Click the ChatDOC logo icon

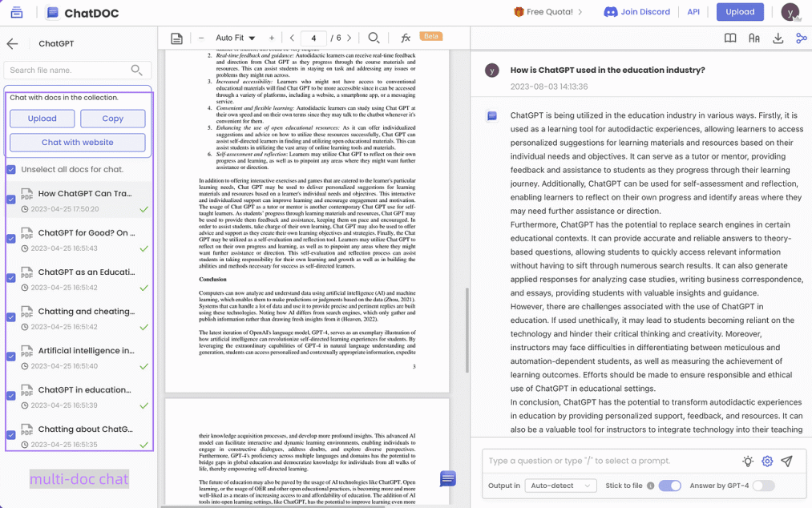[52, 13]
